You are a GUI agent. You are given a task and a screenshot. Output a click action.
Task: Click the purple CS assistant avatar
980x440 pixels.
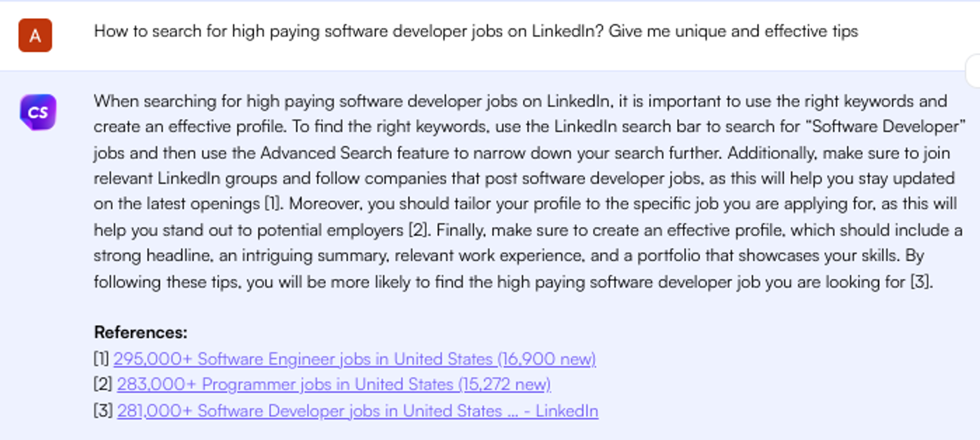[39, 112]
